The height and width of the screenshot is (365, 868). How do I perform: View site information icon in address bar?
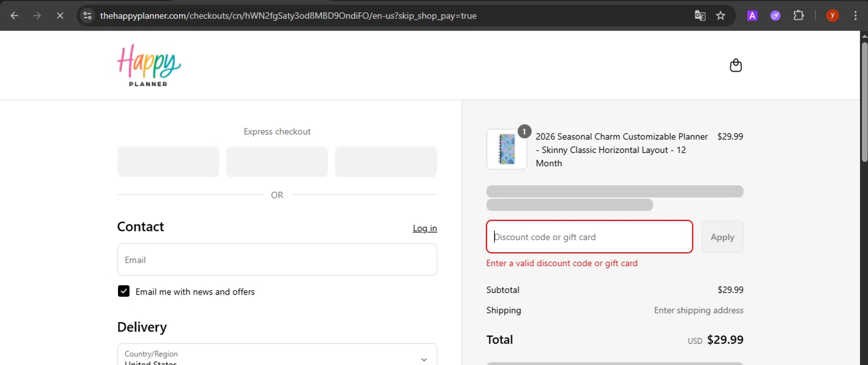point(87,16)
